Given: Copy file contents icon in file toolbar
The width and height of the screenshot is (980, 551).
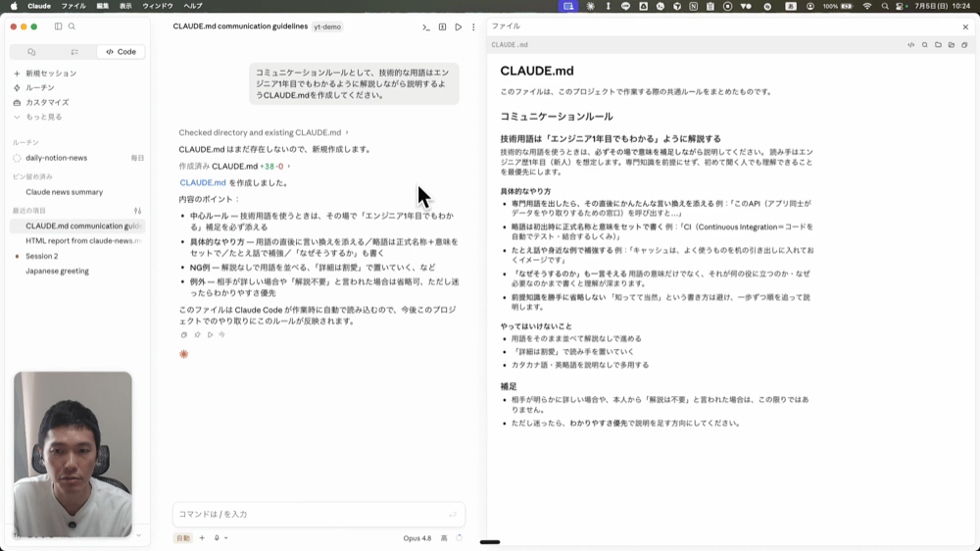Looking at the screenshot, I should tap(965, 45).
